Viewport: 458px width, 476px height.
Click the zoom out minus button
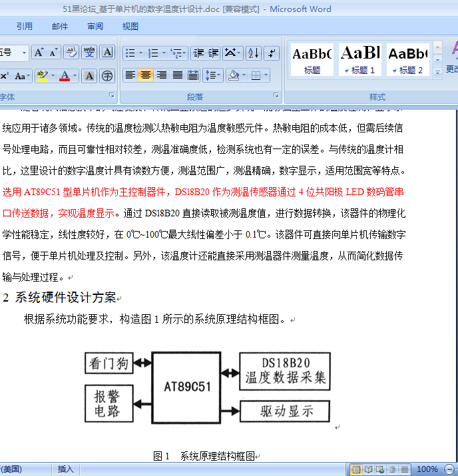tap(449, 469)
